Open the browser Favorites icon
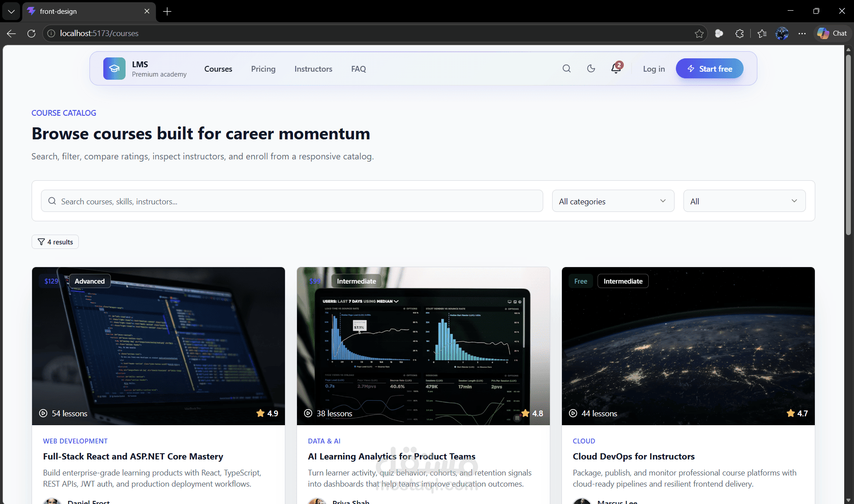 click(762, 33)
